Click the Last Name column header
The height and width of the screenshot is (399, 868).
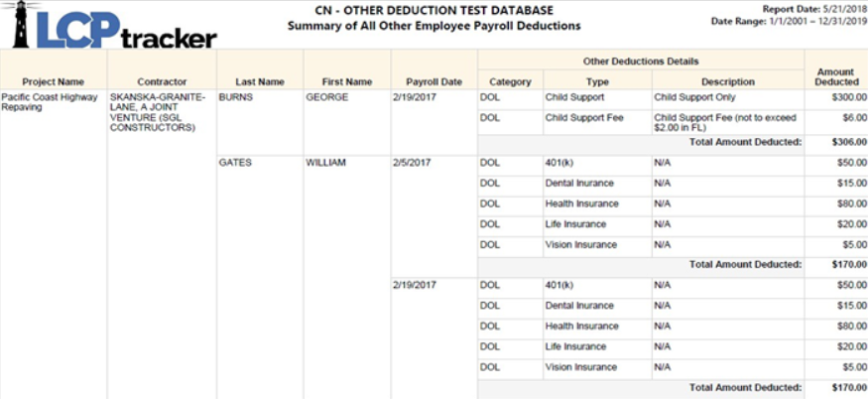[x=260, y=82]
